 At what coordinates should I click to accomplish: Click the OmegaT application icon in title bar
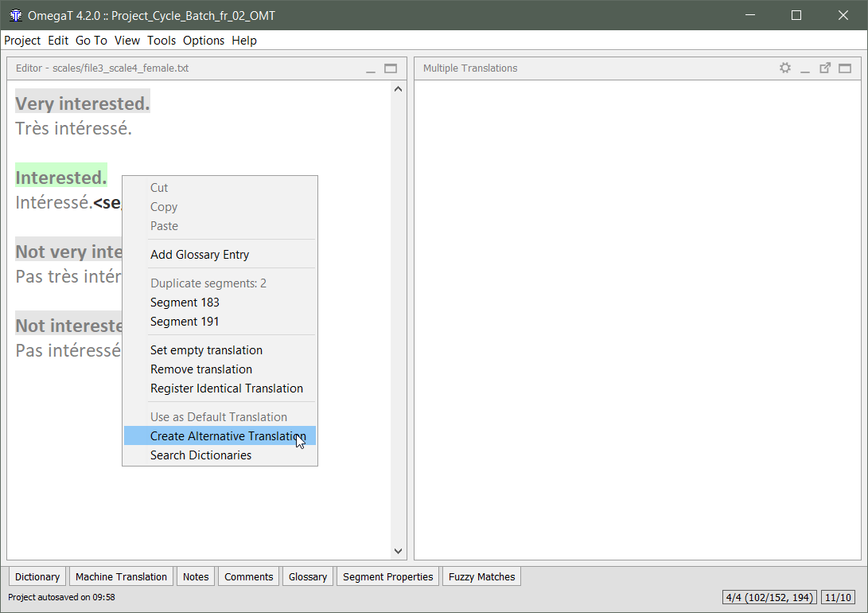click(15, 15)
